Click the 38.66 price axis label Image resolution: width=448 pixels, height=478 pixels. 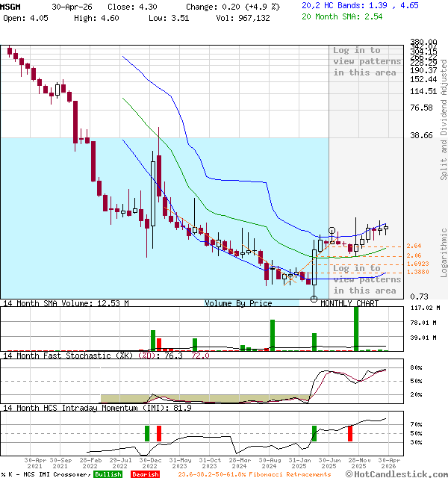click(422, 136)
